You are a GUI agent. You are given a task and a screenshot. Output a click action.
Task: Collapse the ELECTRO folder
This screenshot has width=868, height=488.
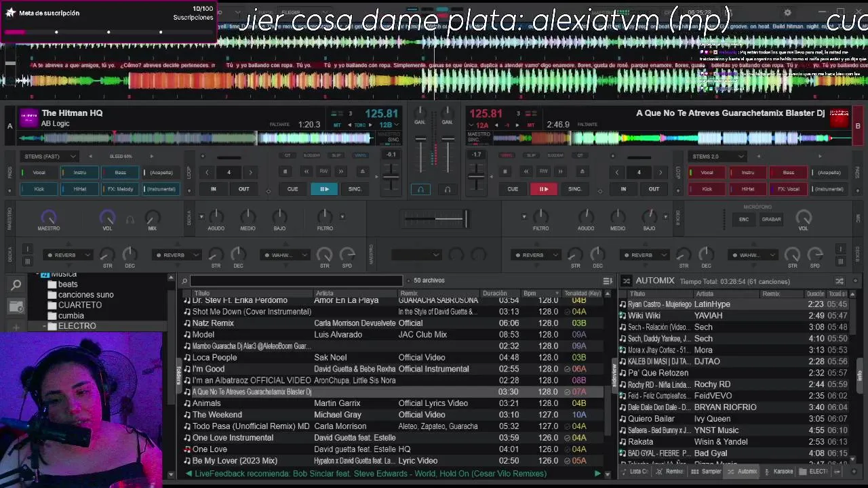coord(45,326)
